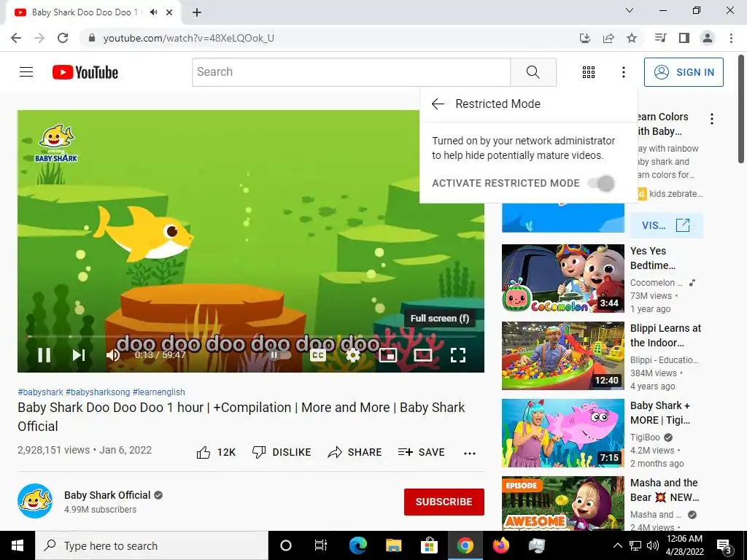747x560 pixels.
Task: Open Chrome profile avatar
Action: click(x=708, y=38)
